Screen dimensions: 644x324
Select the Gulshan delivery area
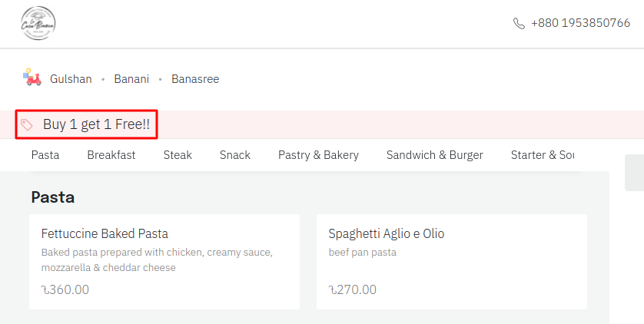point(71,79)
